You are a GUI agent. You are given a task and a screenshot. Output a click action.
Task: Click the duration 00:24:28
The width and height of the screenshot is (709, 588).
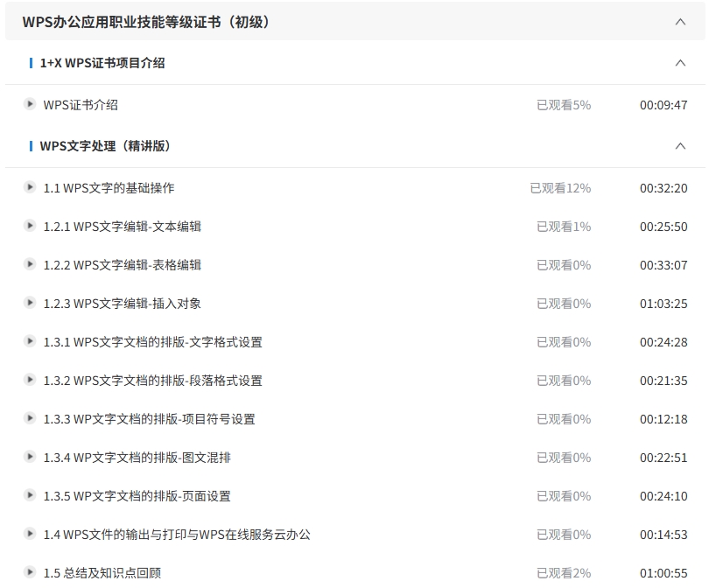coord(663,342)
